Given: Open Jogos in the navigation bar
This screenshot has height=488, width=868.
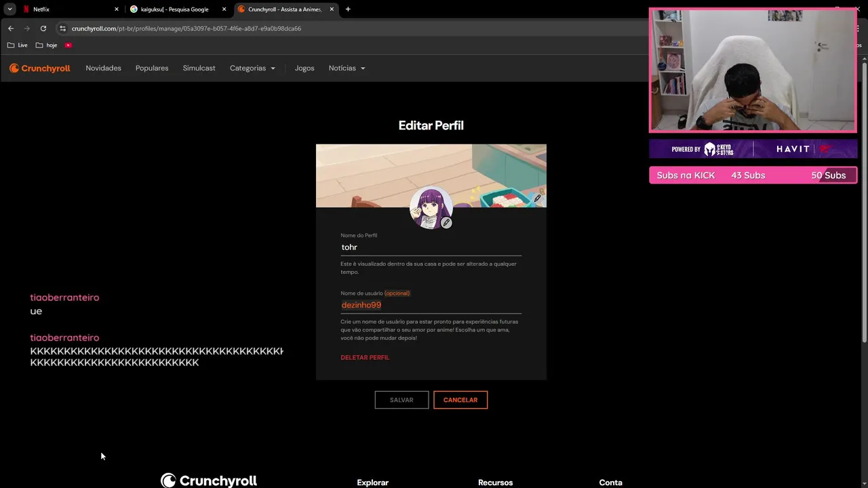Looking at the screenshot, I should 304,68.
